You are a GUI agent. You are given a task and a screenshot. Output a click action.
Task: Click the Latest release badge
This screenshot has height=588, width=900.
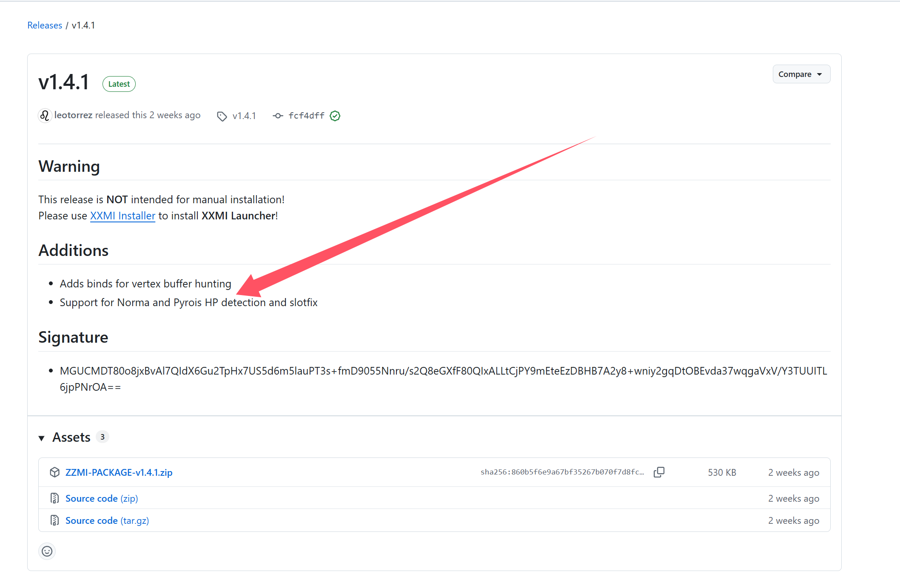[x=119, y=84]
